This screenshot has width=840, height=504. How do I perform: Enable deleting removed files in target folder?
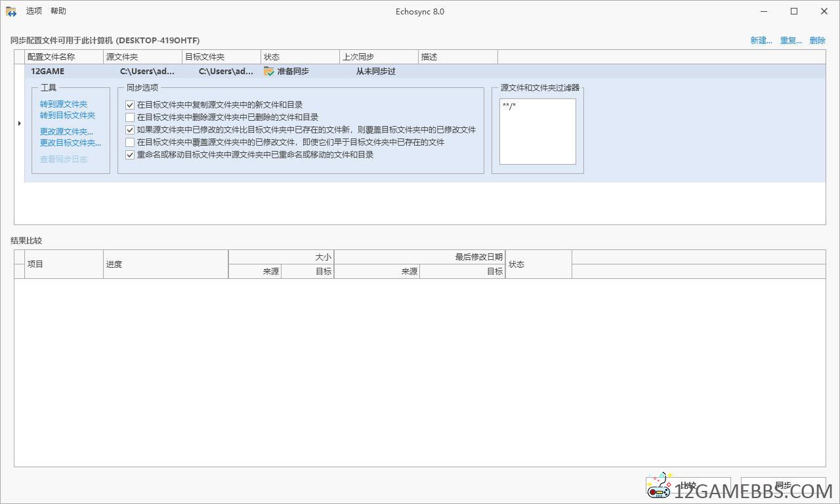coord(130,117)
